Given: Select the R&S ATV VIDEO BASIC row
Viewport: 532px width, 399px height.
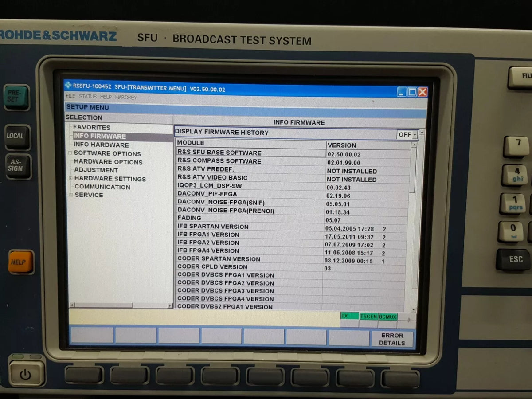Looking at the screenshot, I should pos(293,178).
